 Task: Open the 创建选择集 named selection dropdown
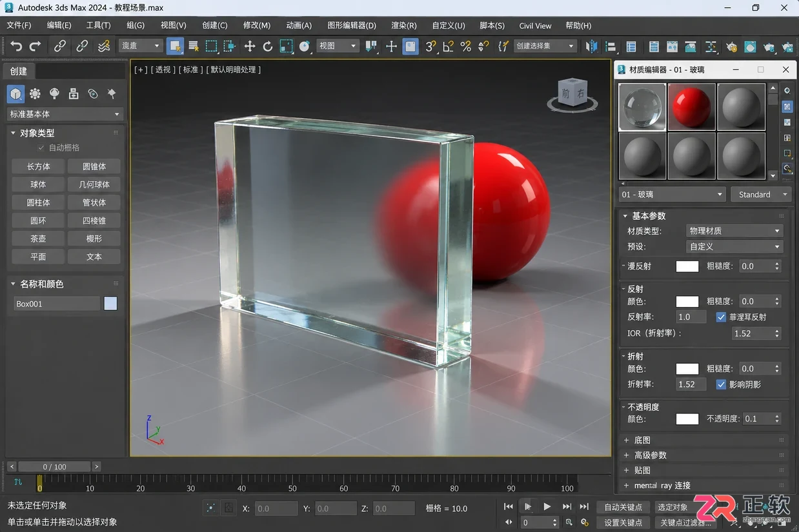point(545,46)
